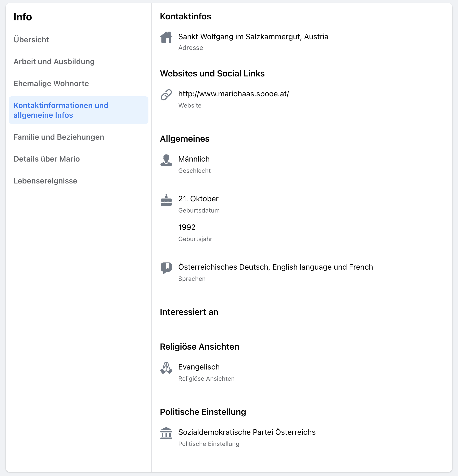
Task: Click the languages speech bubble icon
Action: click(166, 268)
